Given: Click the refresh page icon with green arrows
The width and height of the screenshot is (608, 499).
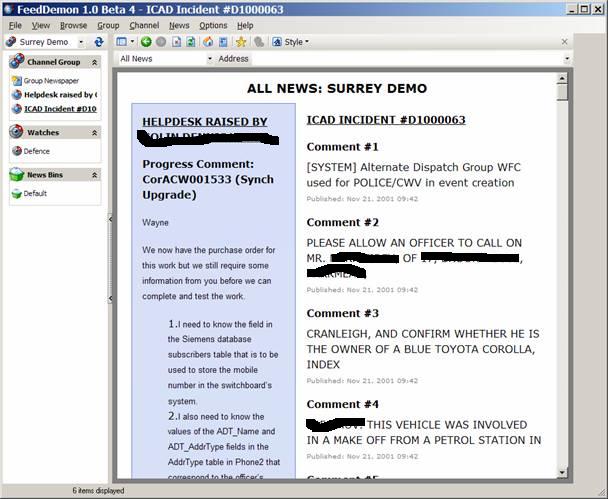Looking at the screenshot, I should 191,42.
